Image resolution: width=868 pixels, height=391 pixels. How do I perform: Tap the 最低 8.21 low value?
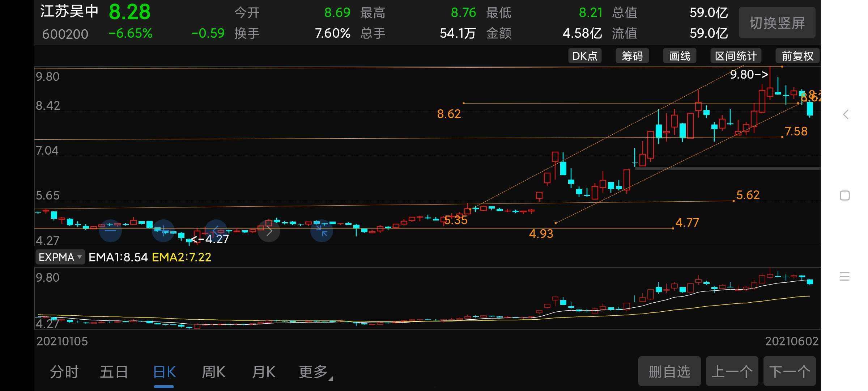pyautogui.click(x=591, y=13)
